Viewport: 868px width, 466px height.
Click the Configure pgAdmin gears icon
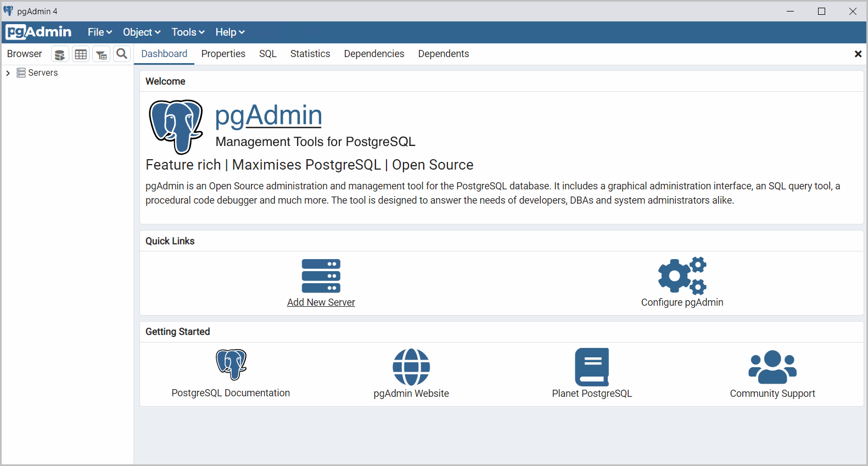click(x=682, y=276)
